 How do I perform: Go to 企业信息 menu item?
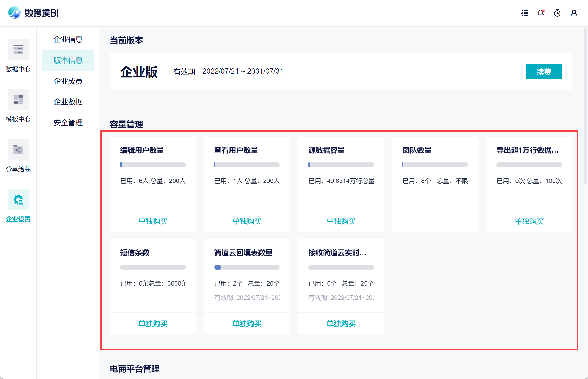68,40
